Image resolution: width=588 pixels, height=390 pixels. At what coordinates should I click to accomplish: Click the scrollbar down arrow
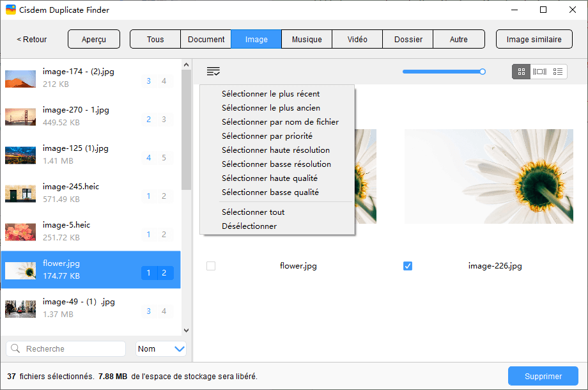(187, 331)
